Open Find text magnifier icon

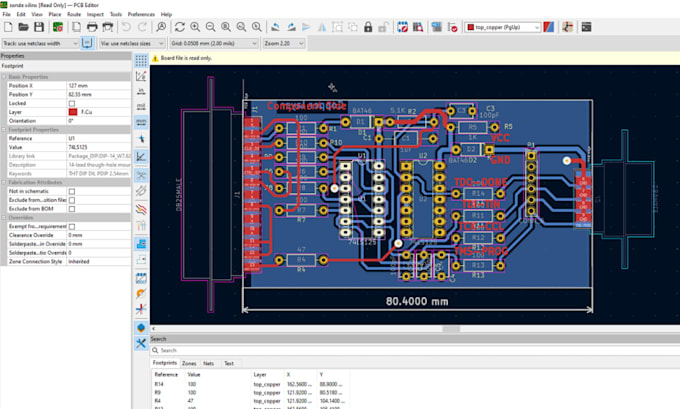point(161,27)
